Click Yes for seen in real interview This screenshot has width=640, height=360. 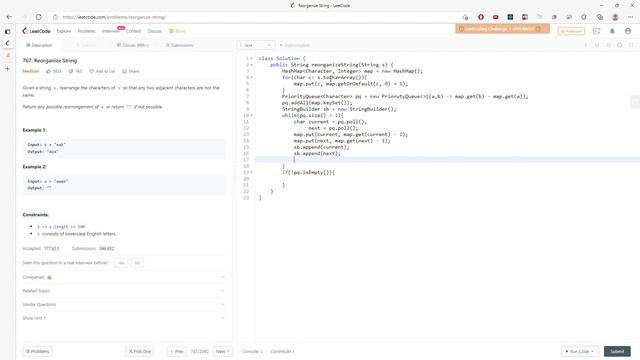[x=121, y=263]
